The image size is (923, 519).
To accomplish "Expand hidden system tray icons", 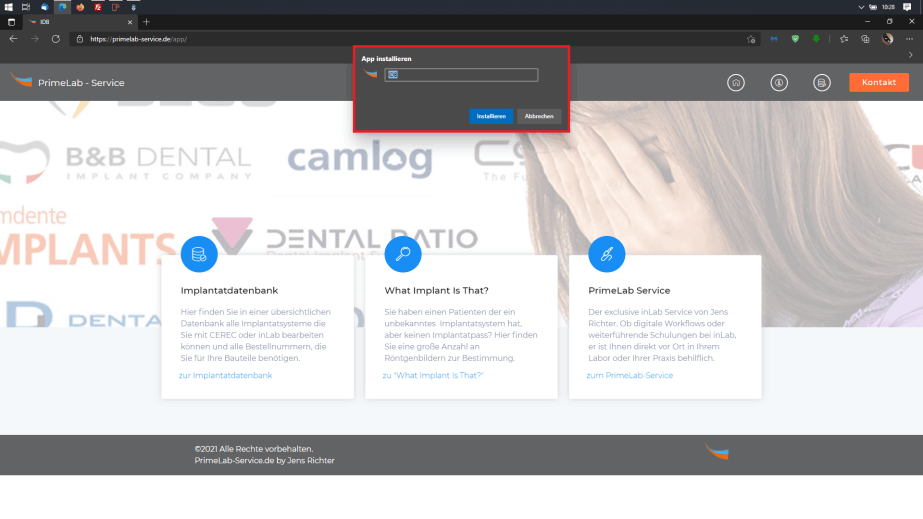I will click(862, 7).
